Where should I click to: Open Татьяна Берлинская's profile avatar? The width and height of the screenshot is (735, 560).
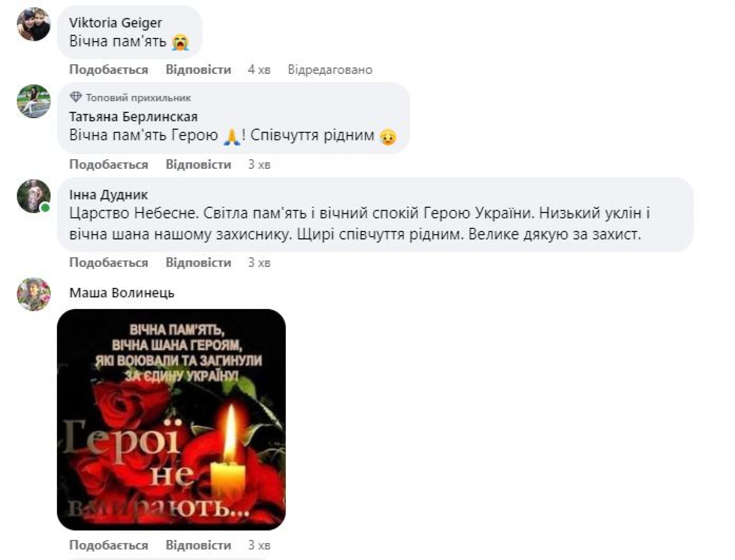34,101
